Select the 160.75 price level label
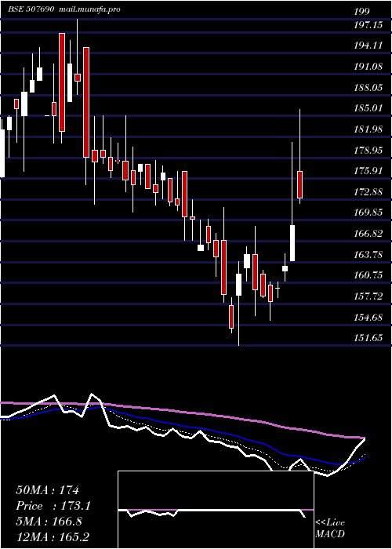Screen dimensions: 392x549 [x=368, y=275]
